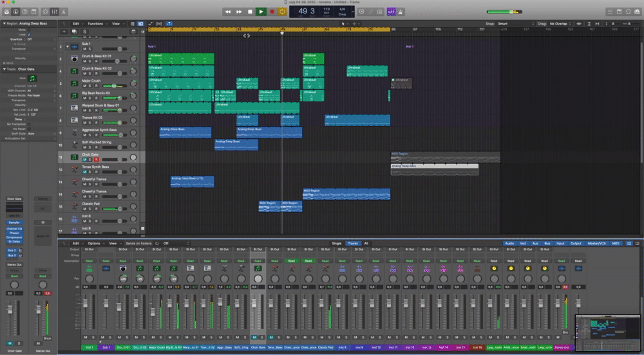Open the Functions menu in the tracks area
The image size is (644, 355).
97,23
